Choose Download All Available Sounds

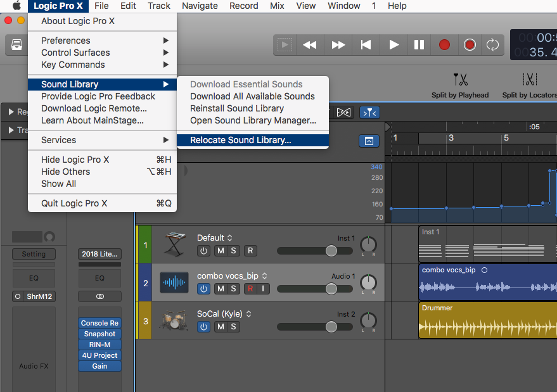pos(253,96)
